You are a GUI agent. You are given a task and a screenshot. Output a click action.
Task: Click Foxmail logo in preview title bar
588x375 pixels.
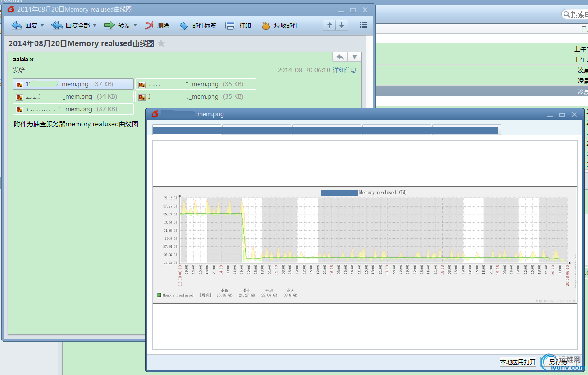(x=155, y=114)
